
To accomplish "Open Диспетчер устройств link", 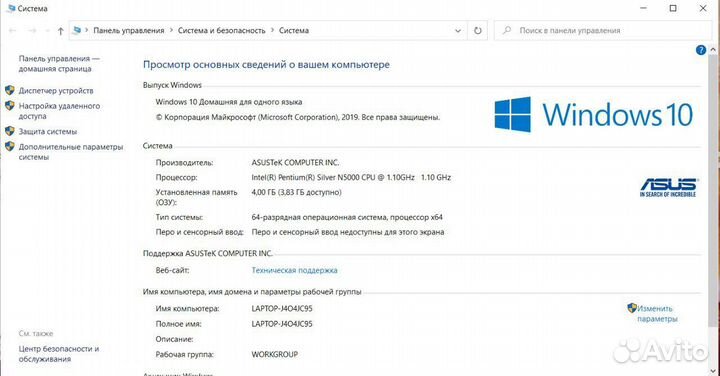I will [56, 91].
